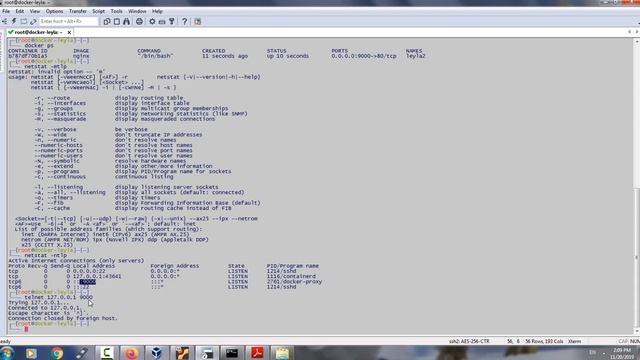The height and width of the screenshot is (360, 640).
Task: Click the '1116/containerd' process entry
Action: click(x=291, y=276)
